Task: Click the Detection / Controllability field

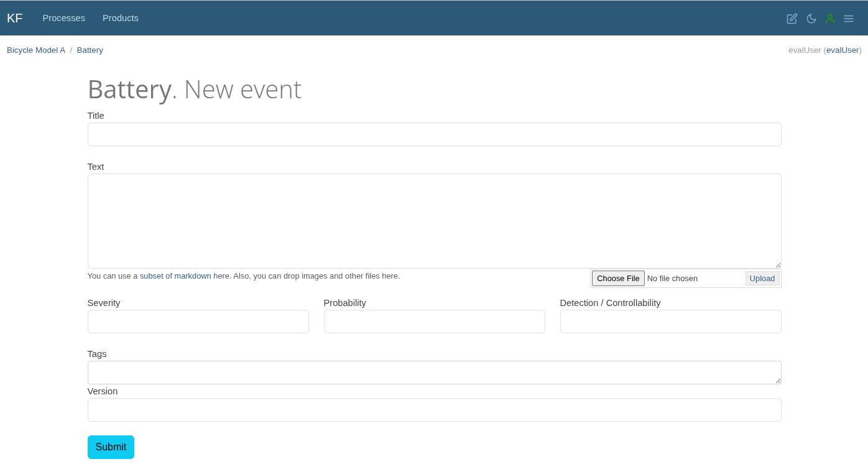Action: point(670,322)
